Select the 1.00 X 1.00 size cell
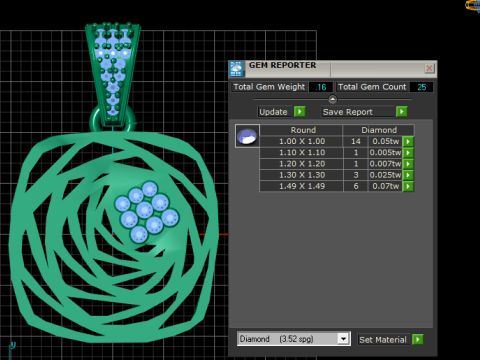 (x=302, y=141)
